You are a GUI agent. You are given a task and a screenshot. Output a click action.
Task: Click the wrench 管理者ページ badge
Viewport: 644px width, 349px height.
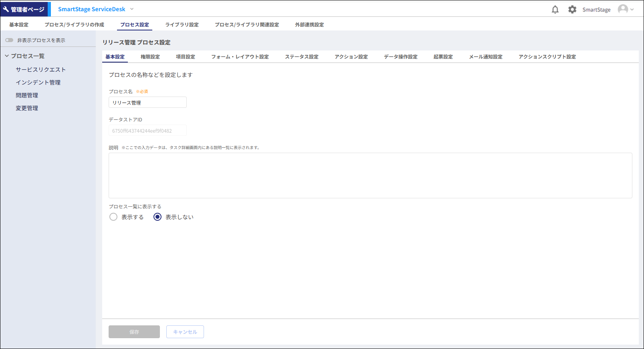(24, 9)
